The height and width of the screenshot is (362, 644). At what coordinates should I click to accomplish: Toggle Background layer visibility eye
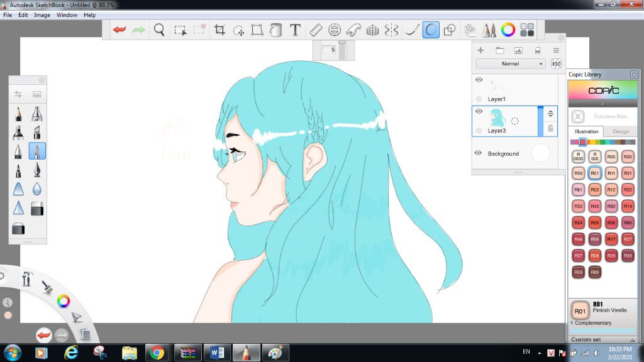478,153
